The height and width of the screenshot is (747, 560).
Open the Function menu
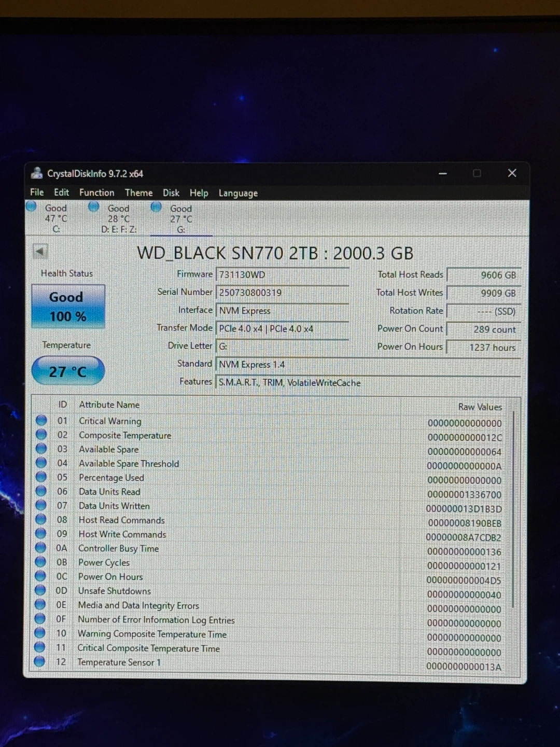pos(96,192)
